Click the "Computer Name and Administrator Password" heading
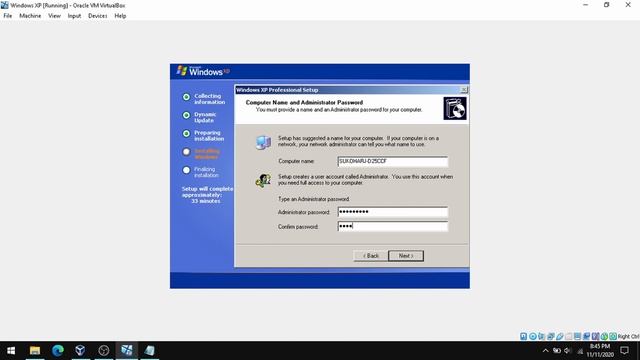Screen dimensions: 640x360 tap(304, 102)
